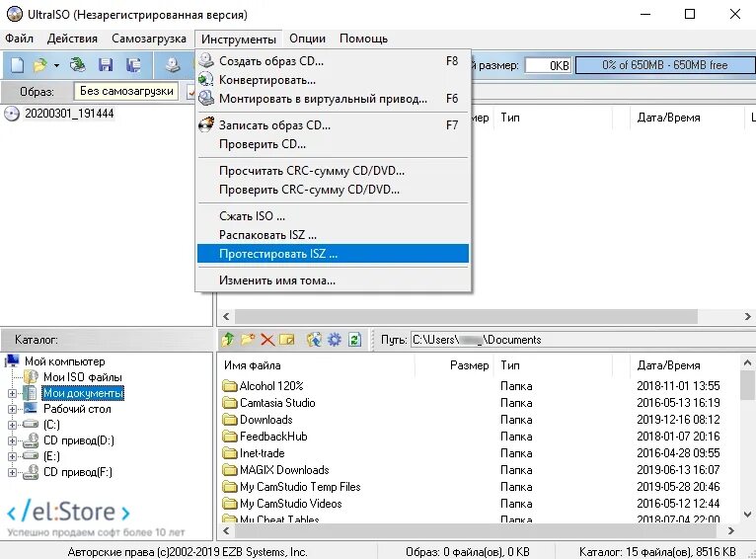Select Мои ISO файлы tree item
This screenshot has width=756, height=559.
point(83,377)
